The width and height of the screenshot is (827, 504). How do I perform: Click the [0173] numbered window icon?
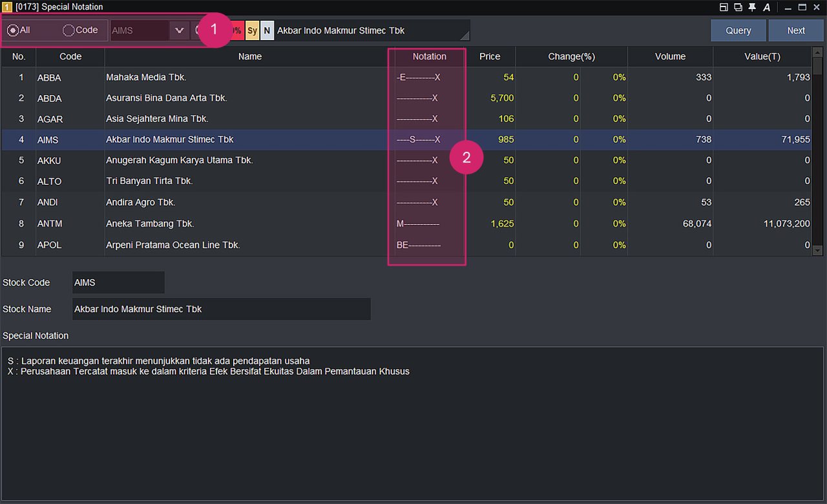(6, 7)
